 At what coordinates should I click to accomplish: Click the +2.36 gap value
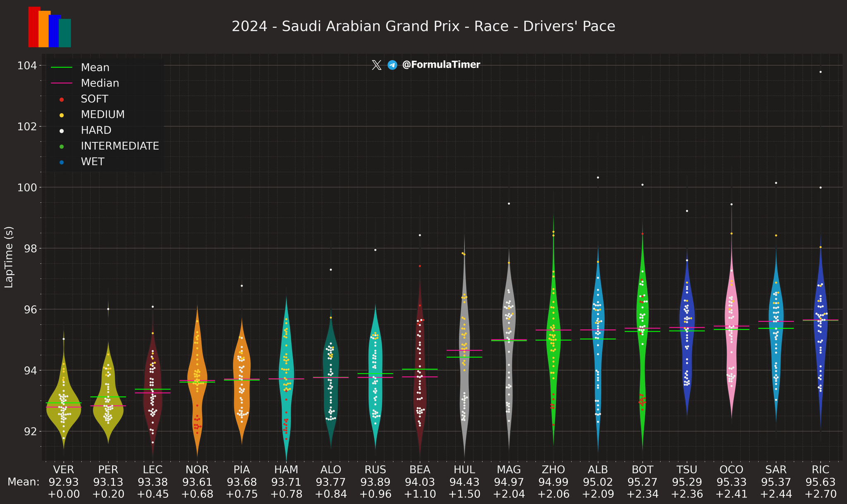tap(687, 494)
